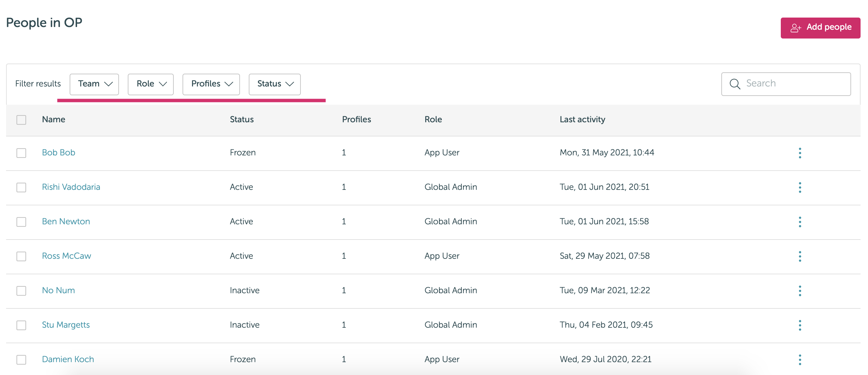
Task: Open Ben Newton's profile link
Action: pos(66,222)
